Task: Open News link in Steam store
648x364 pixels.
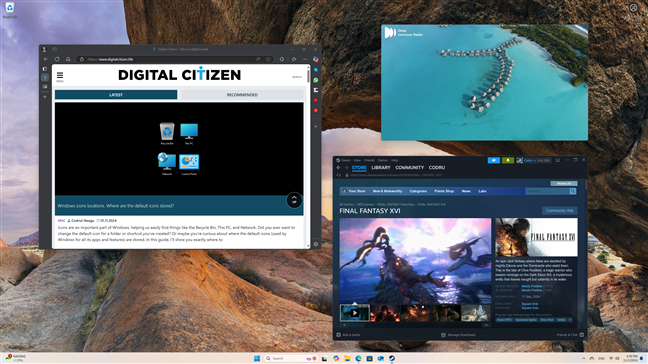Action: (466, 191)
